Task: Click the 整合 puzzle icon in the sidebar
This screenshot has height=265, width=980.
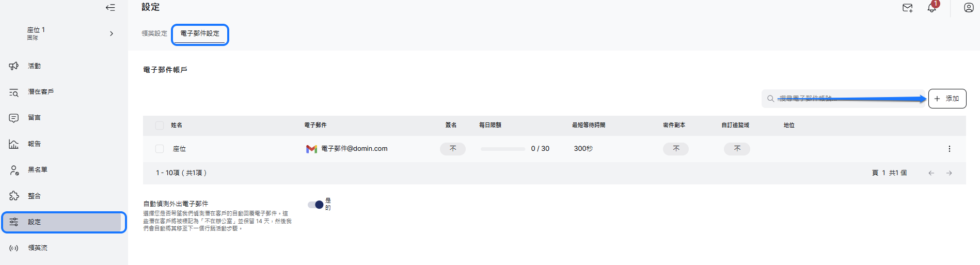Action: (14, 196)
